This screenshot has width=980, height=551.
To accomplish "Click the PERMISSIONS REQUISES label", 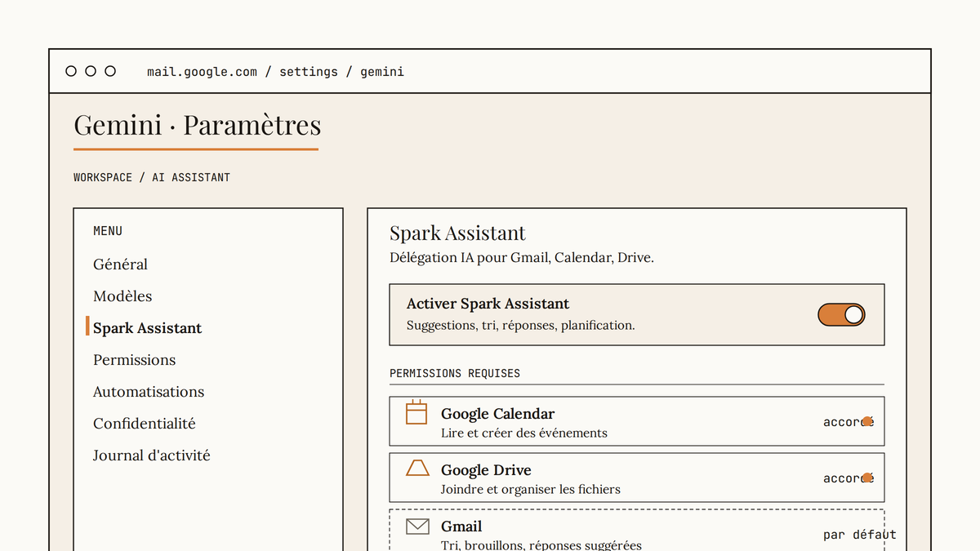I will coord(455,373).
